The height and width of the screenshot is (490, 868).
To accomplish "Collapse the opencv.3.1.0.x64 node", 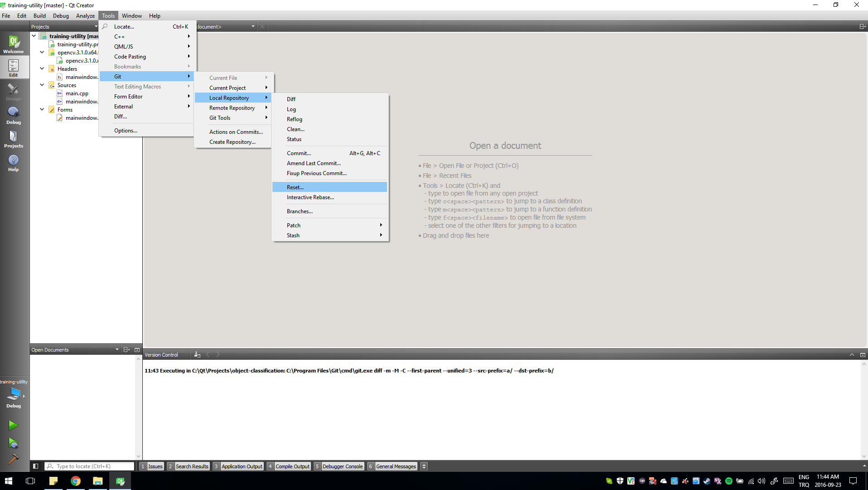I will coord(42,52).
